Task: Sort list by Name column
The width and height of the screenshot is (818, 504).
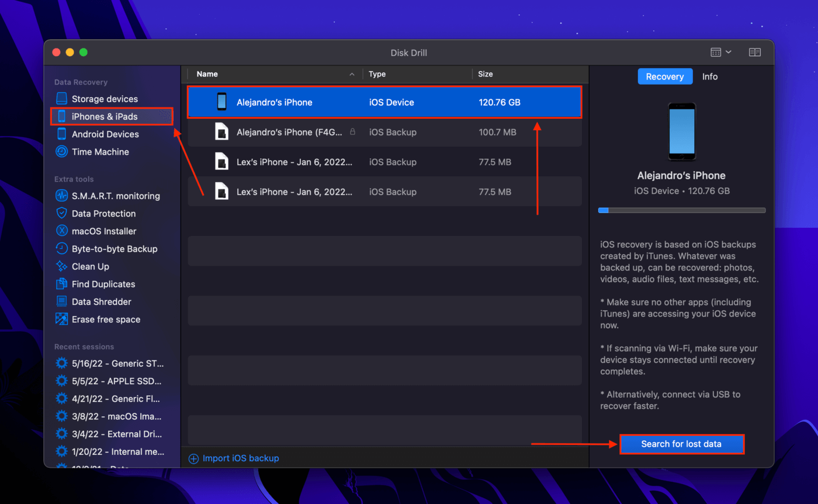Action: click(275, 74)
